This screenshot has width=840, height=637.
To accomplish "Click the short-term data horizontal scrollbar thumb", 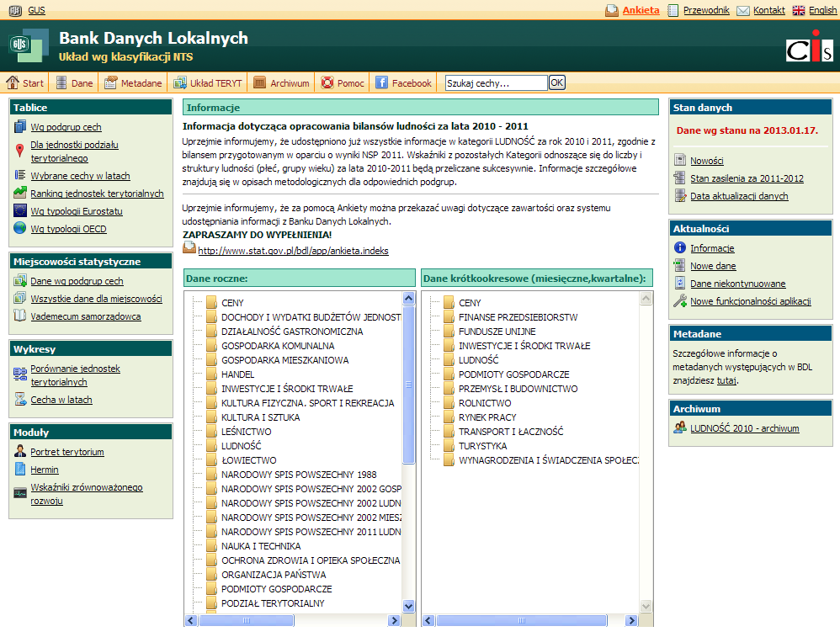I will (521, 620).
